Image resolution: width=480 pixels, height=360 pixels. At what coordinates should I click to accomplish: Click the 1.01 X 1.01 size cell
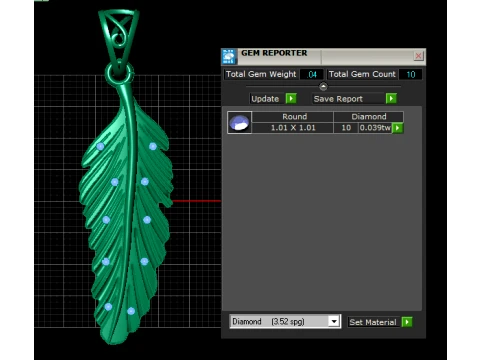[x=293, y=128]
